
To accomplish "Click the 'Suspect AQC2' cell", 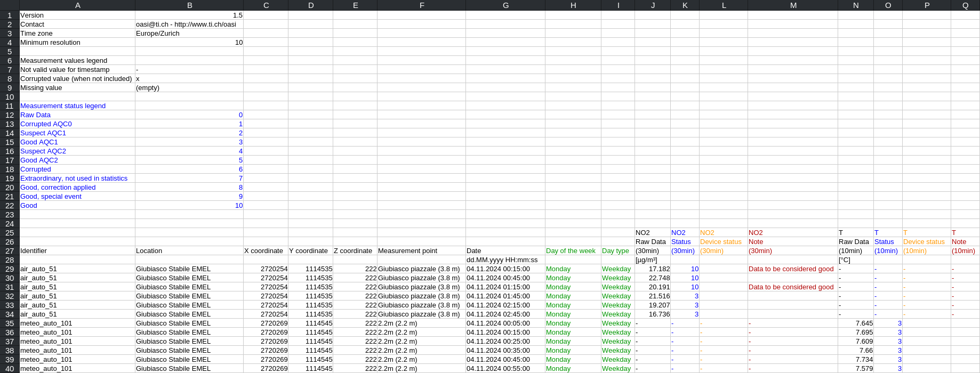I will click(x=77, y=151).
